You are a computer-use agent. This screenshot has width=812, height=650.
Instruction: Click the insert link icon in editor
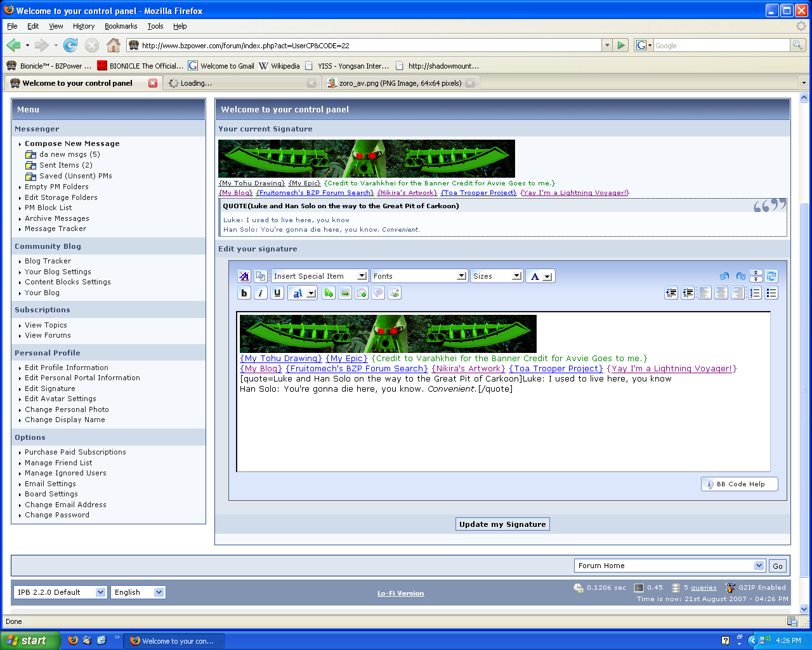pos(329,293)
